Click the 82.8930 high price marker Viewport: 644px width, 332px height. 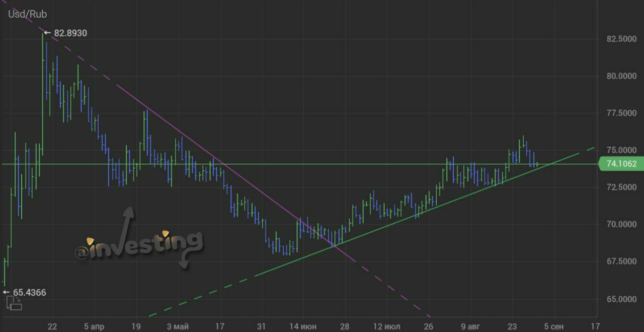click(x=65, y=33)
